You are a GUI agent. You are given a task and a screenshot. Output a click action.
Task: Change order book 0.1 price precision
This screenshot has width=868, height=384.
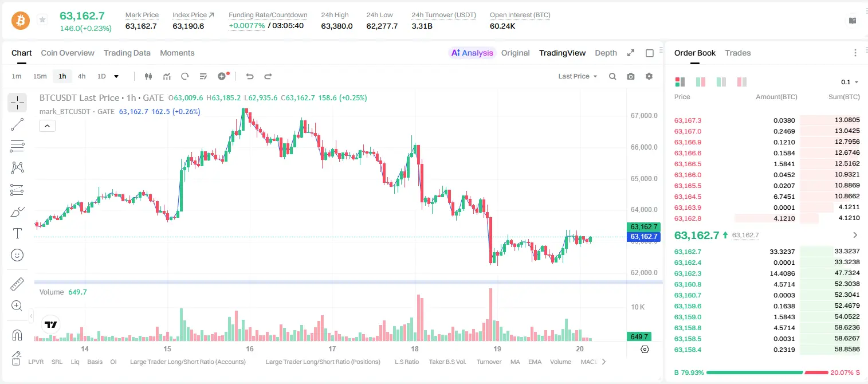[850, 82]
